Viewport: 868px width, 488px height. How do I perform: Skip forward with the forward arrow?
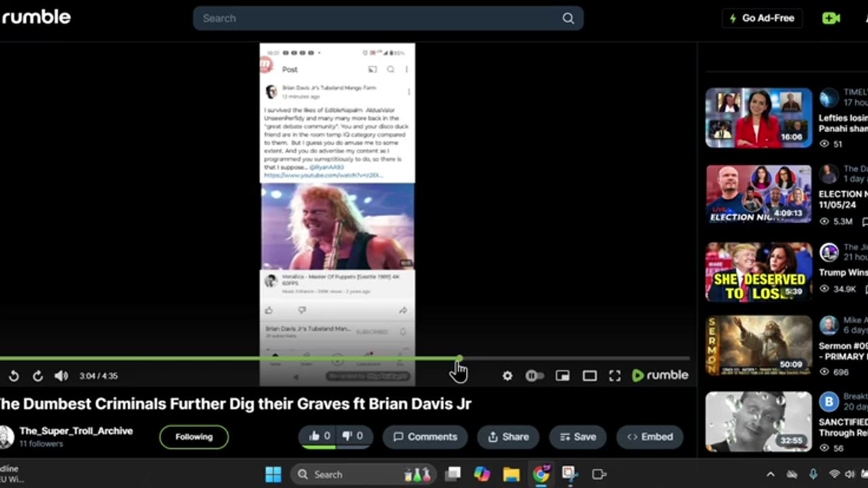tap(38, 375)
